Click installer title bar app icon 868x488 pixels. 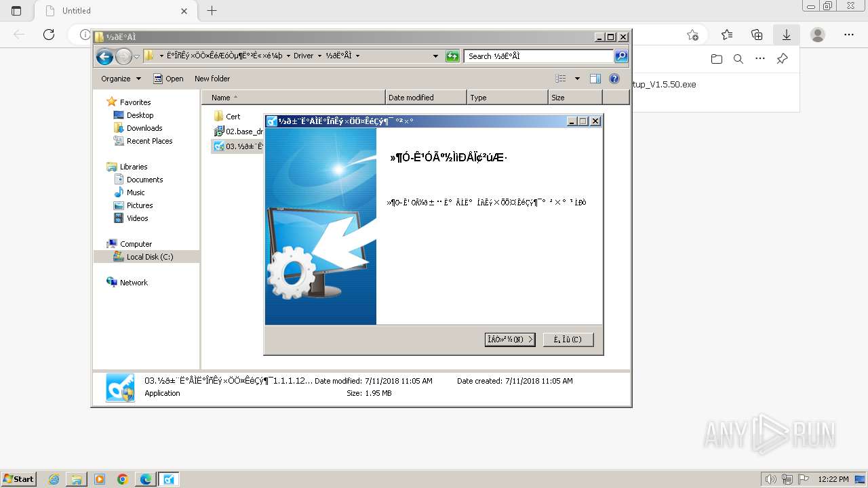point(272,121)
